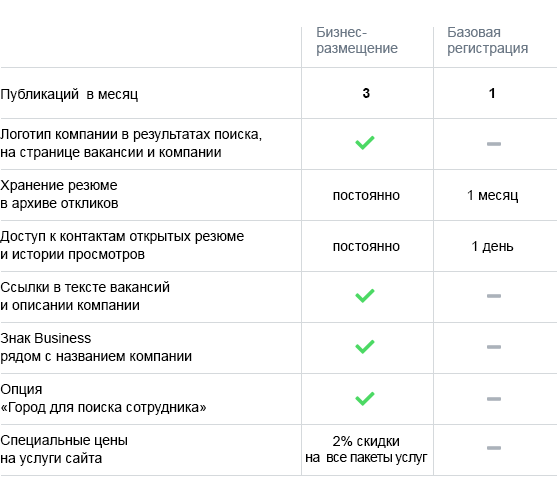Click the gray dash in the company logo row
The height and width of the screenshot is (493, 558).
coord(494,144)
